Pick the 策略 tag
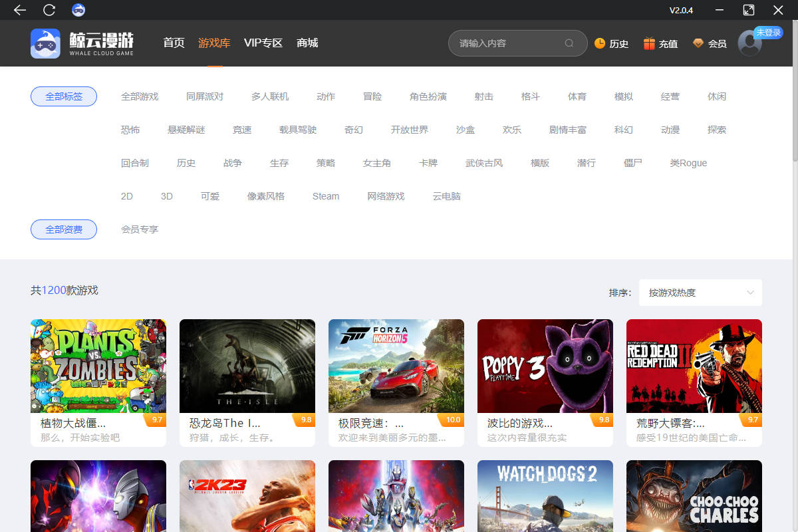Viewport: 798px width, 532px height. coord(326,163)
